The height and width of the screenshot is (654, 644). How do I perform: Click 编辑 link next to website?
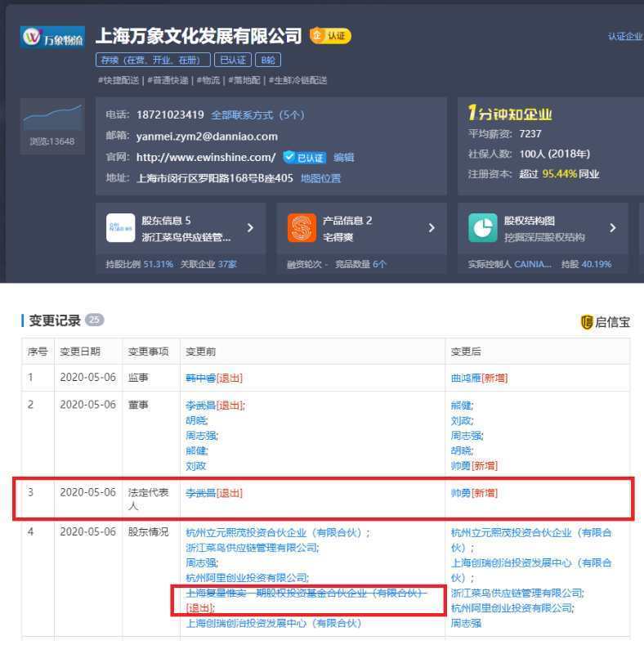pyautogui.click(x=344, y=157)
